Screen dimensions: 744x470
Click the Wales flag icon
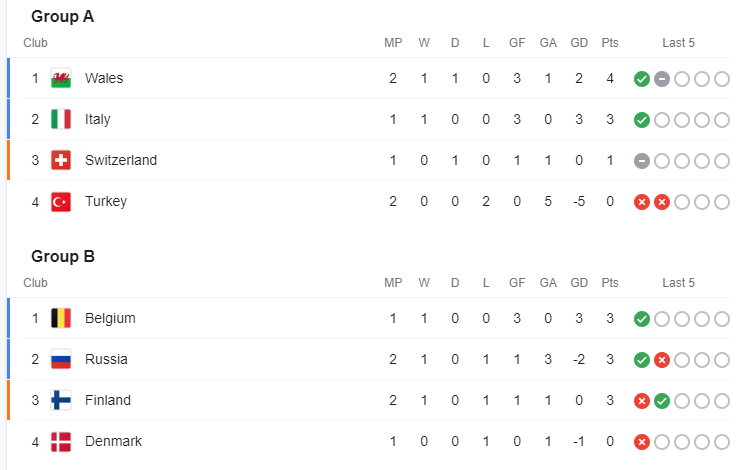pos(61,78)
